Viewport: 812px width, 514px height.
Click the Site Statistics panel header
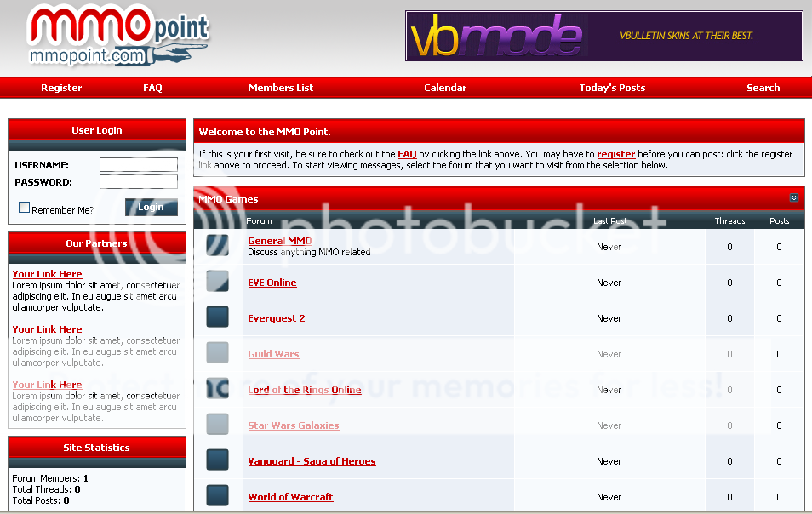coord(97,448)
